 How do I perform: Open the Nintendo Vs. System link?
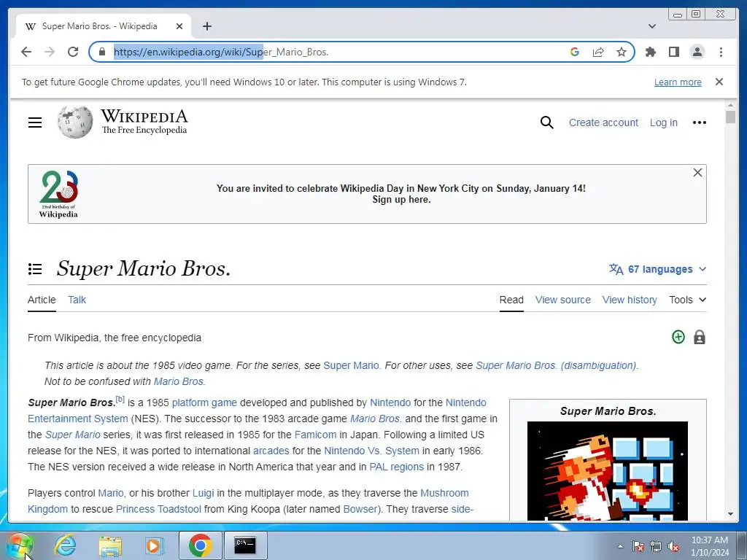pyautogui.click(x=371, y=451)
